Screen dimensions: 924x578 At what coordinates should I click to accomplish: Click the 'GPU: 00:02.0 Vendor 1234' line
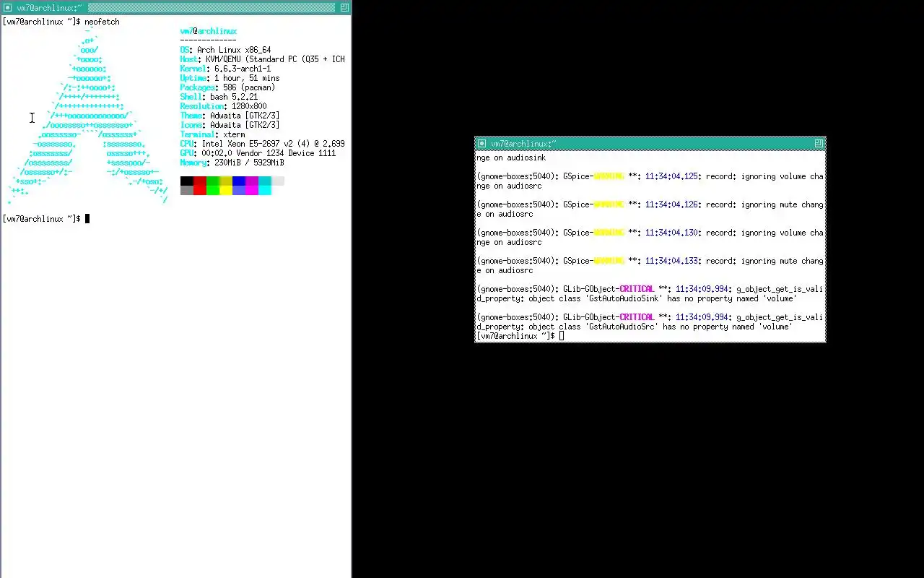258,153
